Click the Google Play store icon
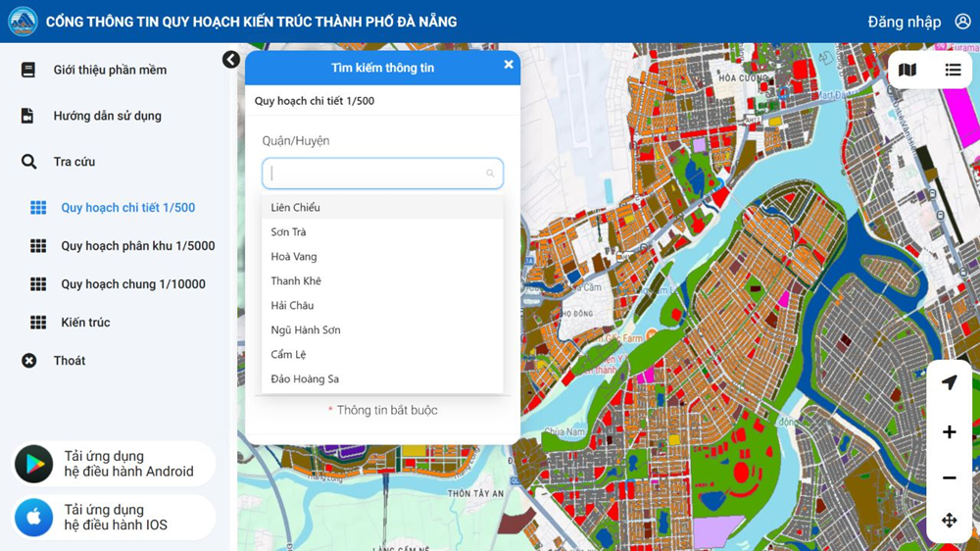Screen dimensions: 980x551 [33, 464]
